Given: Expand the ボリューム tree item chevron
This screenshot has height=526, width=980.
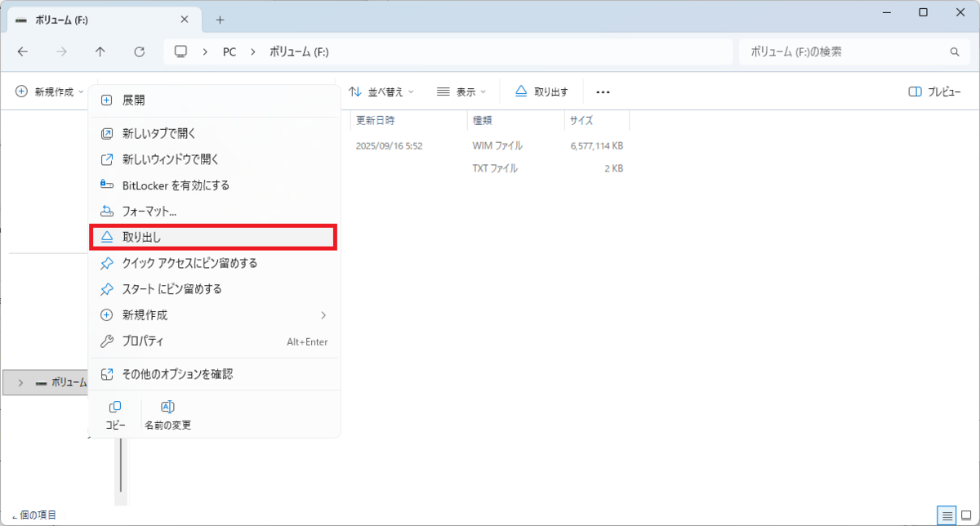Looking at the screenshot, I should coord(20,382).
